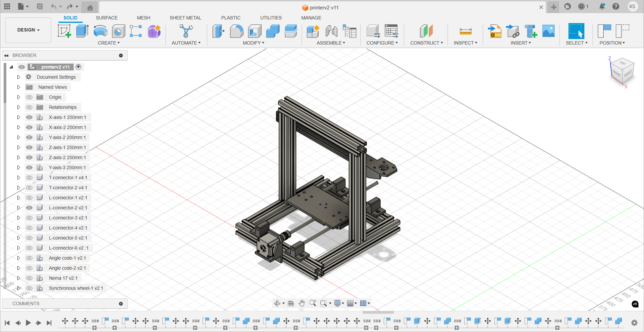This screenshot has height=332, width=644.
Task: Show the Origin folder
Action: pyautogui.click(x=30, y=97)
